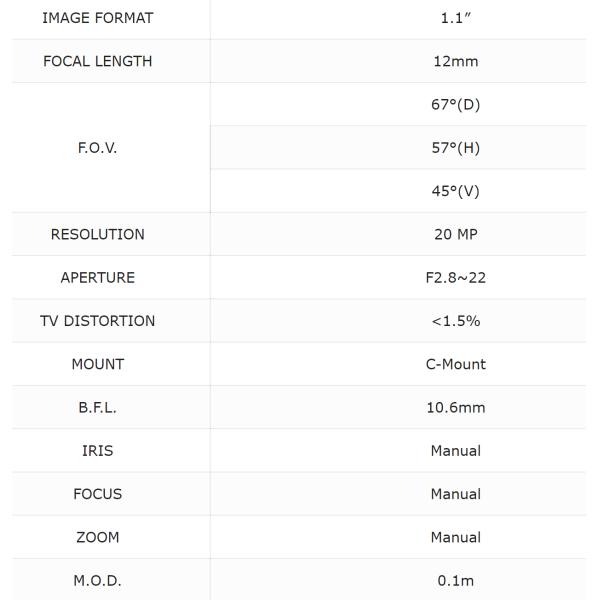This screenshot has width=600, height=600.
Task: Click the FOCAL LENGTH row label
Action: click(x=98, y=61)
